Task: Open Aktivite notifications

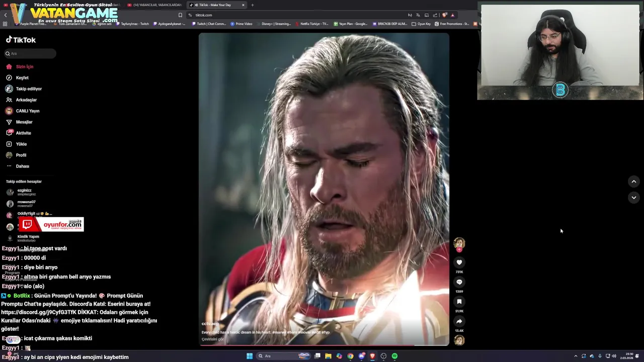Action: click(19, 133)
